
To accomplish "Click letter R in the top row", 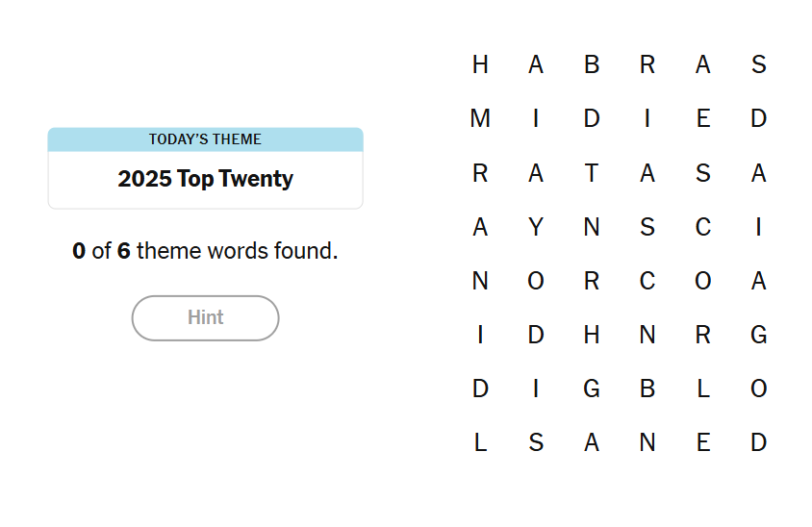I will click(647, 65).
